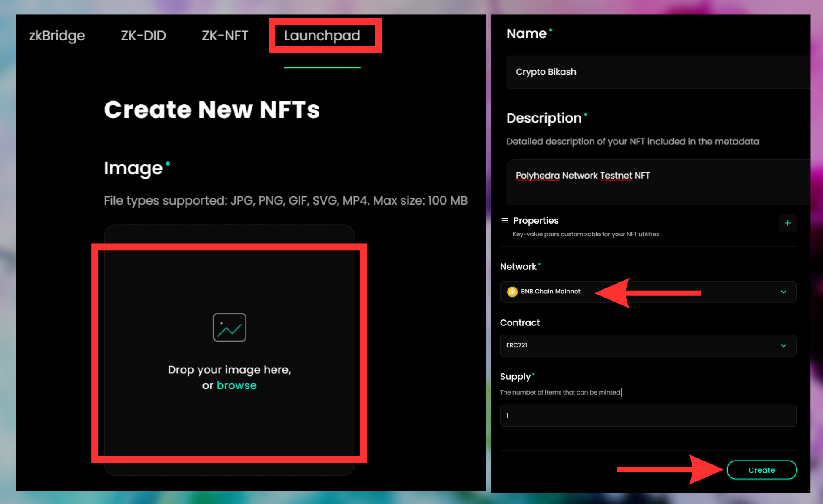Open the Network dropdown showing BNB Chain Mainnet
The height and width of the screenshot is (504, 823).
tap(648, 292)
